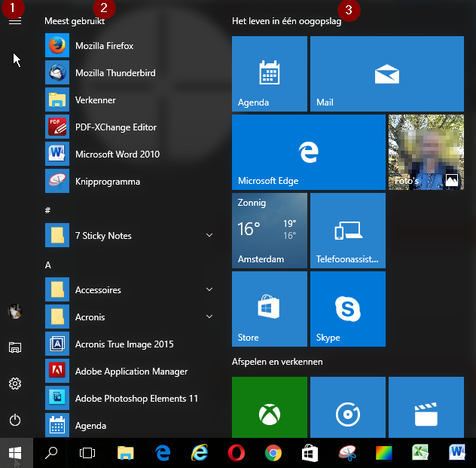Screen dimensions: 476x468
Task: Open Task View on the taskbar
Action: (x=87, y=453)
